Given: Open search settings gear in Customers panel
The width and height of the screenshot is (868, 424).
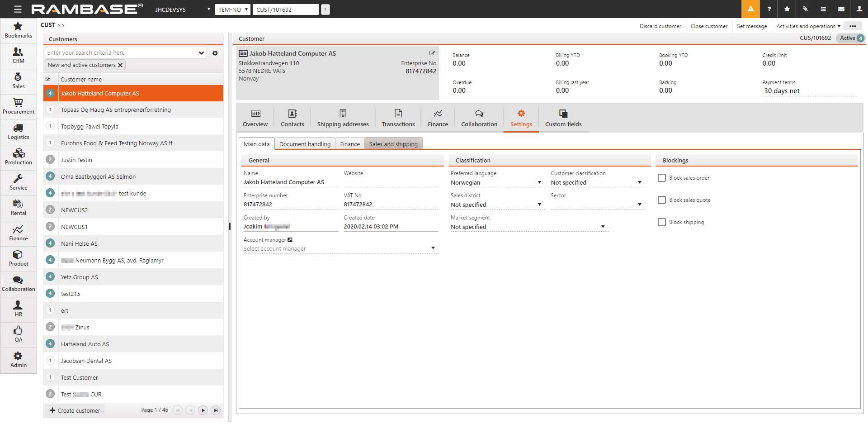Looking at the screenshot, I should (x=215, y=53).
